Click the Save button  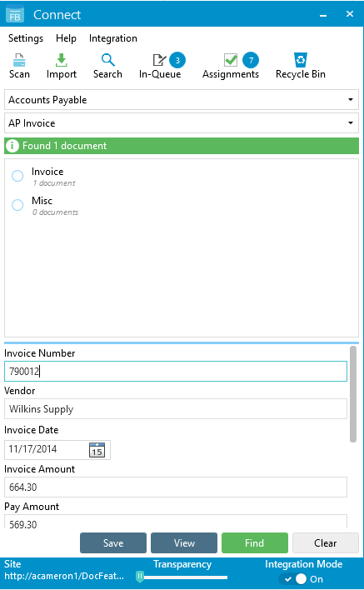tap(113, 543)
